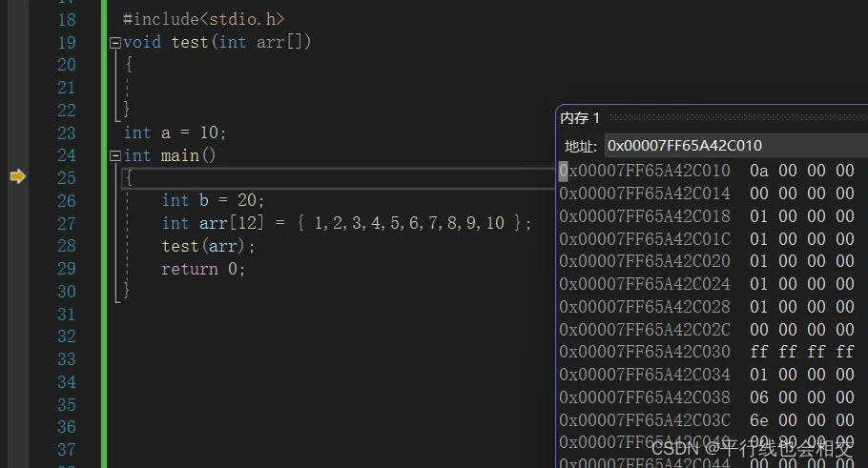Viewport: 868px width, 468px height.
Task: Click the closing brace on line 22
Action: pyautogui.click(x=127, y=109)
